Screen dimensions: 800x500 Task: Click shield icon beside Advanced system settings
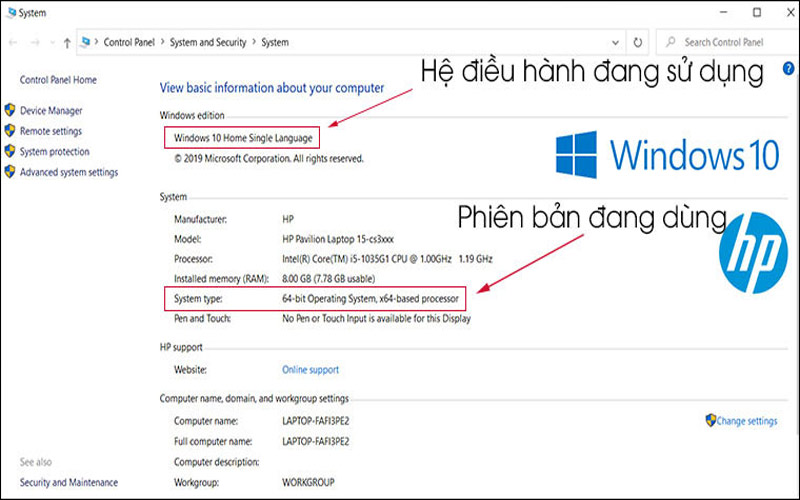pos(10,171)
